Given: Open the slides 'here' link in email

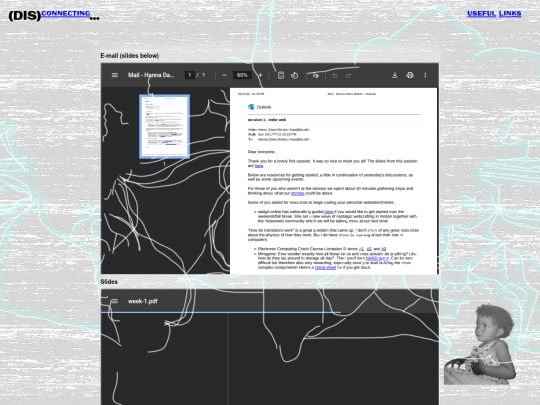Looking at the screenshot, I should (259, 166).
